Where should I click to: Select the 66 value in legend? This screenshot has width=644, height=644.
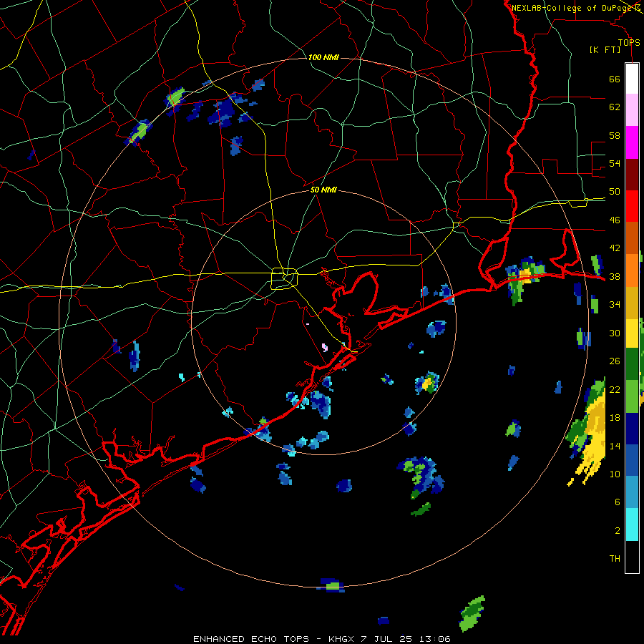tap(615, 79)
